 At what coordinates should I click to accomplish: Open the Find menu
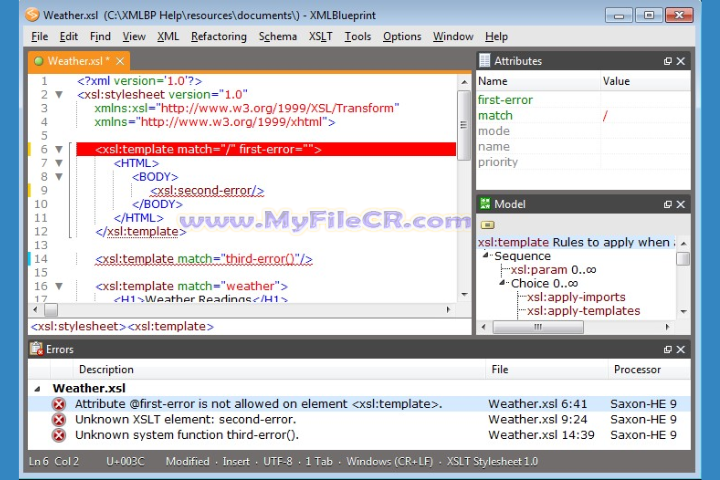point(100,36)
